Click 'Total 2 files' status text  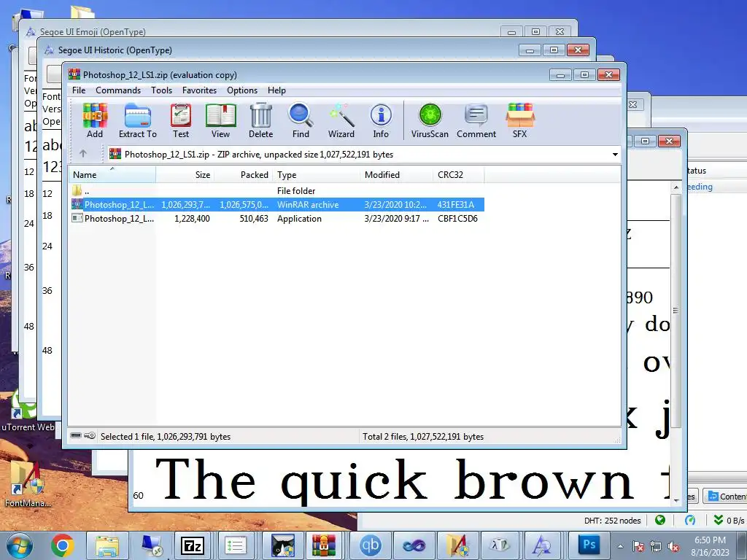click(423, 437)
